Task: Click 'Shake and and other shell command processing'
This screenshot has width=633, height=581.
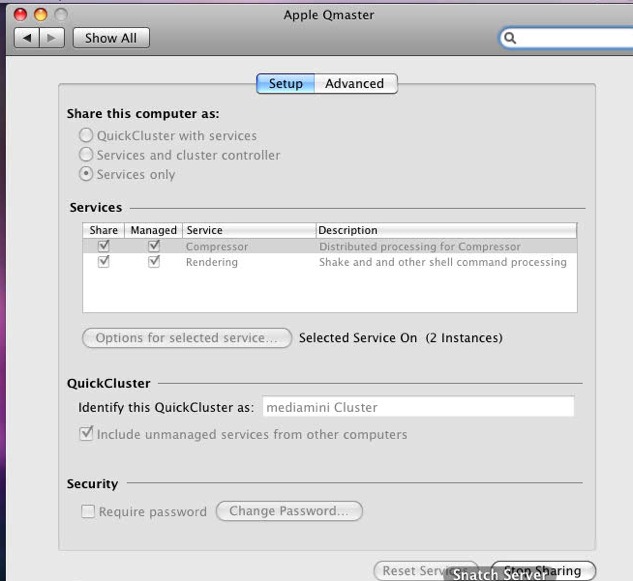Action: tap(443, 262)
